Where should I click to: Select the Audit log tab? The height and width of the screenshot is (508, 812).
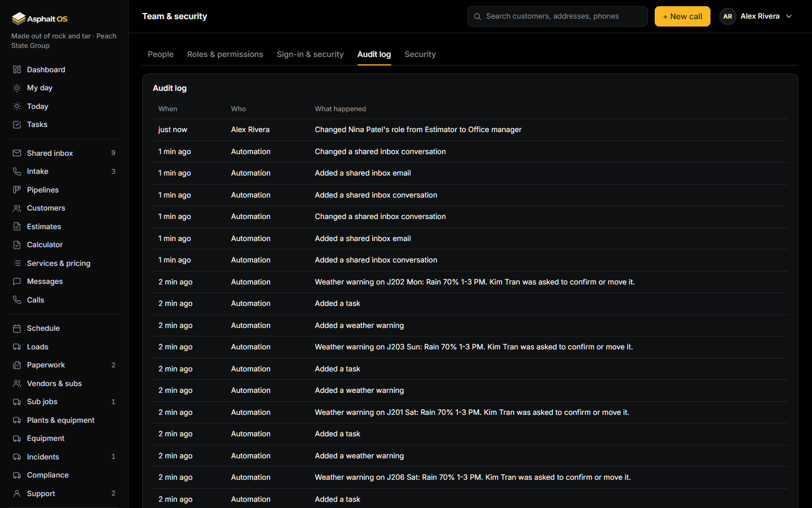coord(374,54)
